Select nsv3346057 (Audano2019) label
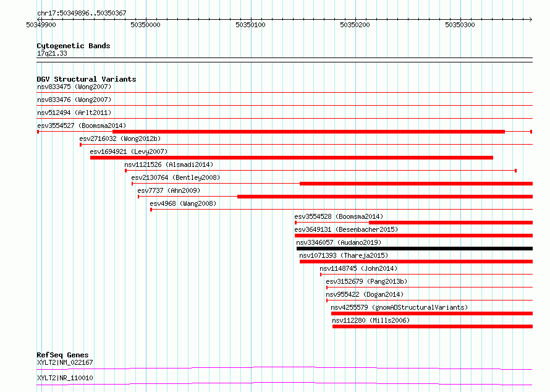The image size is (550, 392). pyautogui.click(x=339, y=242)
